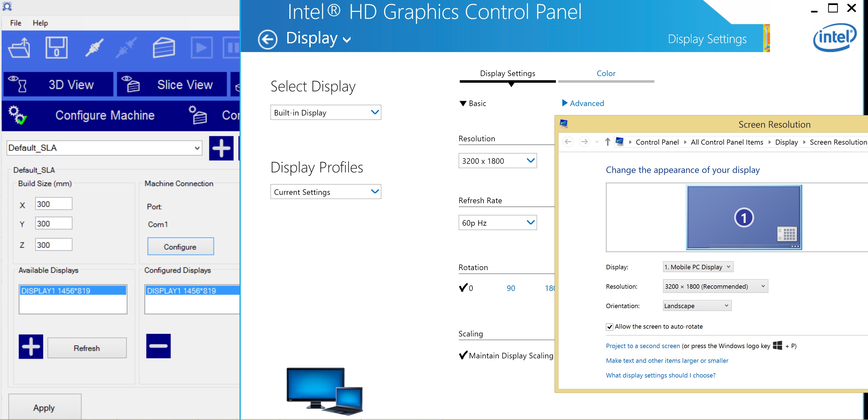Click the slice model icon in toolbar

(x=164, y=48)
